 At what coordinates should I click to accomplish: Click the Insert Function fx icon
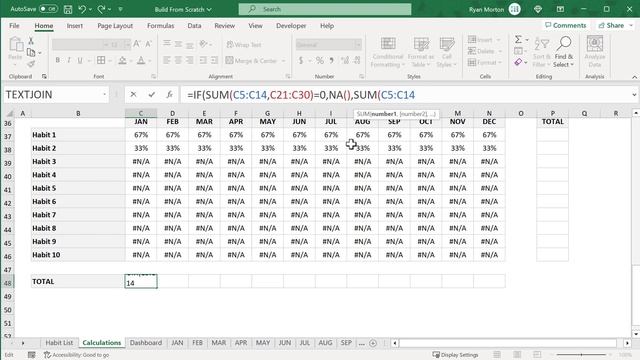click(169, 95)
